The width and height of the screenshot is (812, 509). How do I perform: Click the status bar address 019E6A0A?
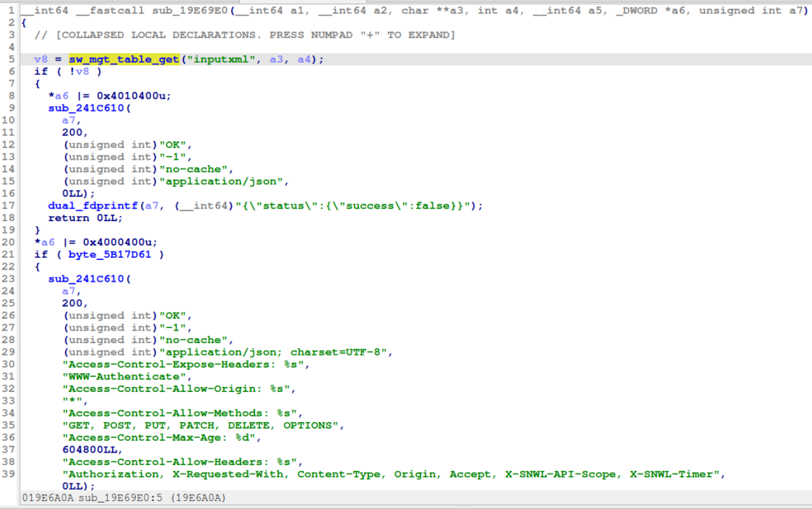(x=47, y=498)
